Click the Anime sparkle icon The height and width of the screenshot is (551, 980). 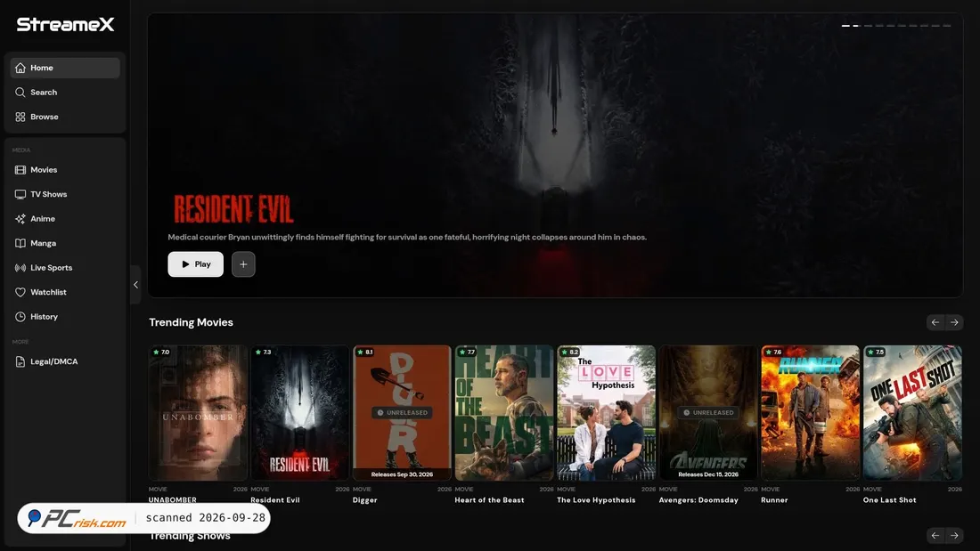click(x=20, y=219)
